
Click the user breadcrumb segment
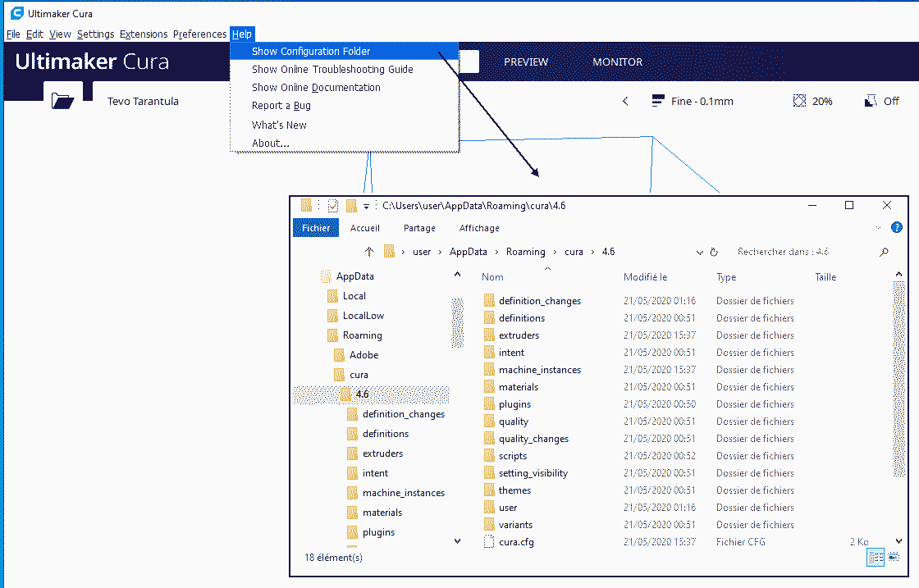[x=422, y=252]
